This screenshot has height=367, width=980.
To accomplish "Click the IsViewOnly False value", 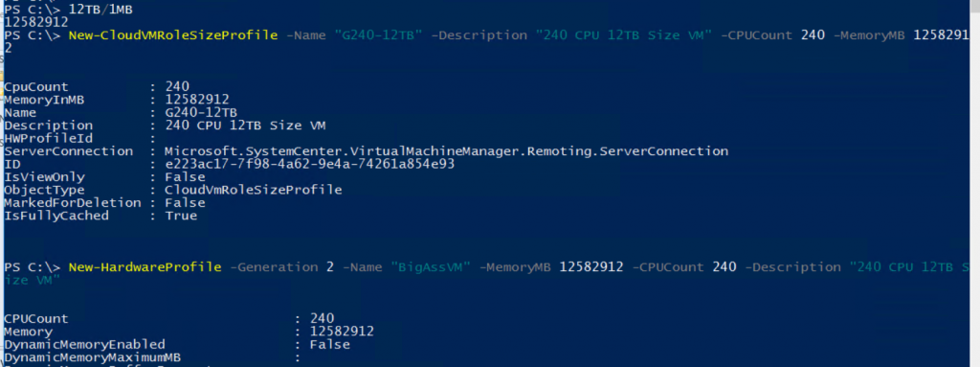I will pos(185,177).
